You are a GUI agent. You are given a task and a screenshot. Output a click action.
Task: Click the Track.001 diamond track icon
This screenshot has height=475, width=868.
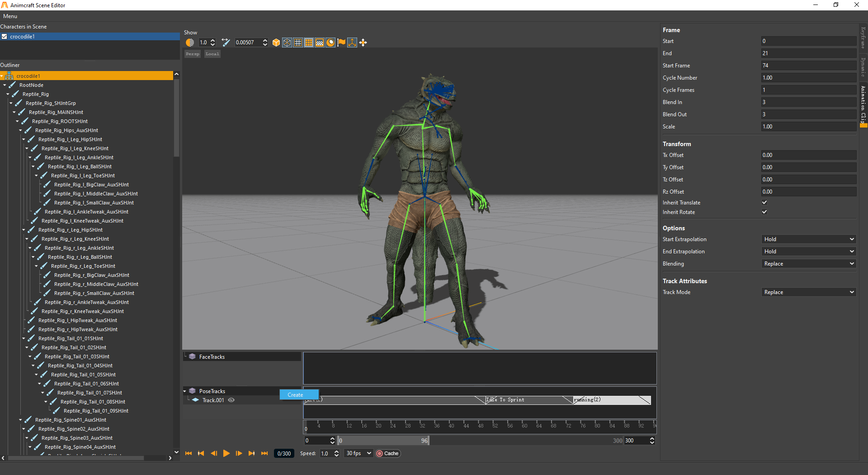(195, 400)
